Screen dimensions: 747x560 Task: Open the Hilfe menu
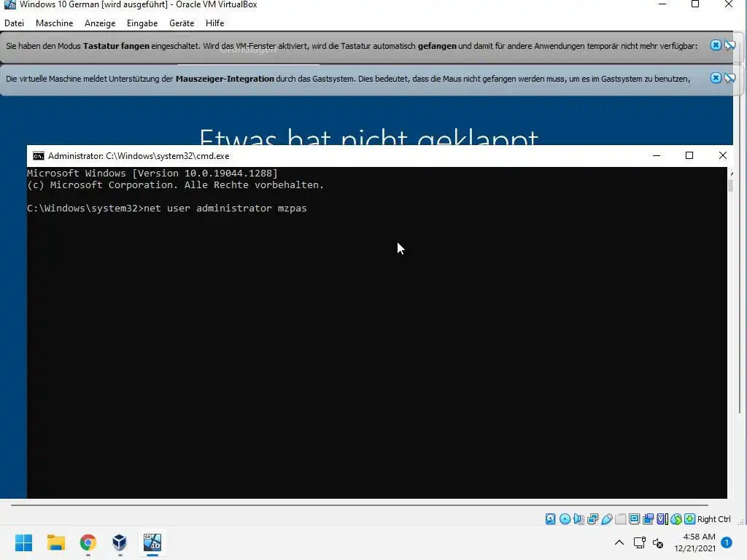tap(215, 23)
